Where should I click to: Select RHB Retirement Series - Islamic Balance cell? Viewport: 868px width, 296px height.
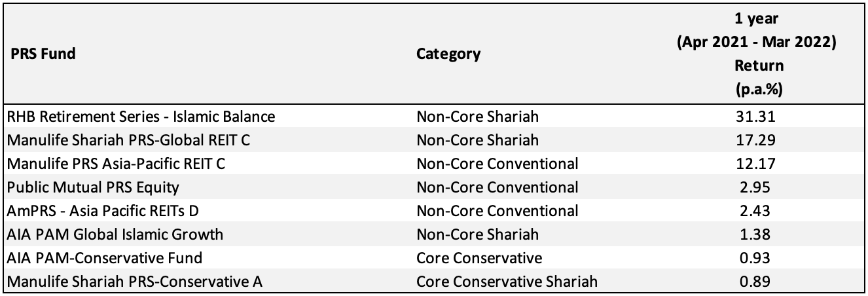[141, 117]
